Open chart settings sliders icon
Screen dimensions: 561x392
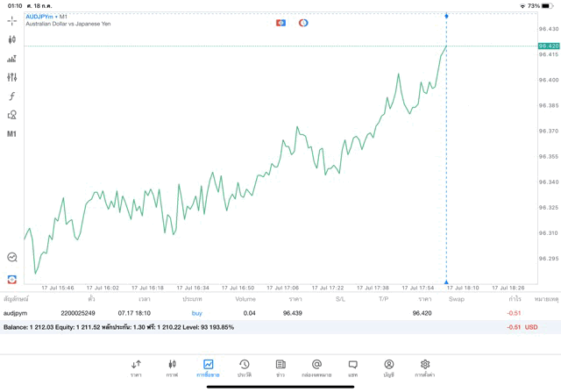(11, 77)
